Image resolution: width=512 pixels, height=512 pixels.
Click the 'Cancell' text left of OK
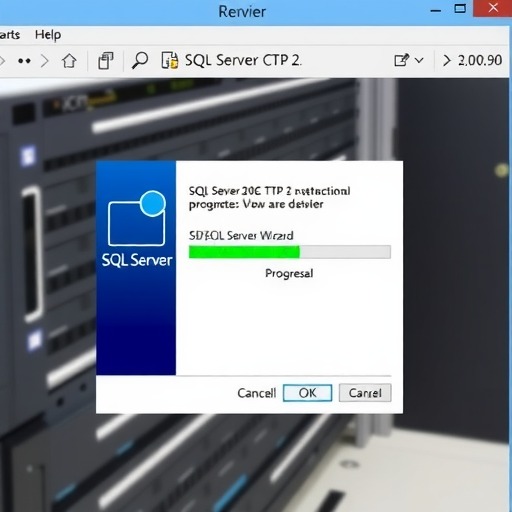(257, 393)
